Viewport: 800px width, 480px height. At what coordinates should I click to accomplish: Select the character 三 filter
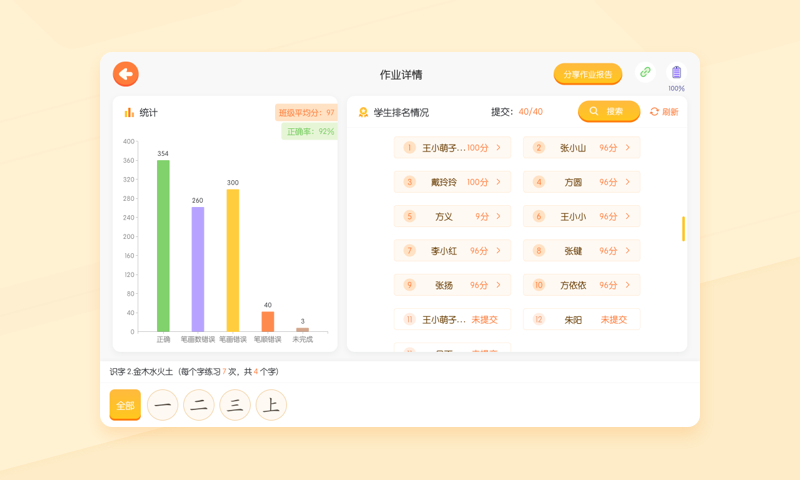click(235, 405)
